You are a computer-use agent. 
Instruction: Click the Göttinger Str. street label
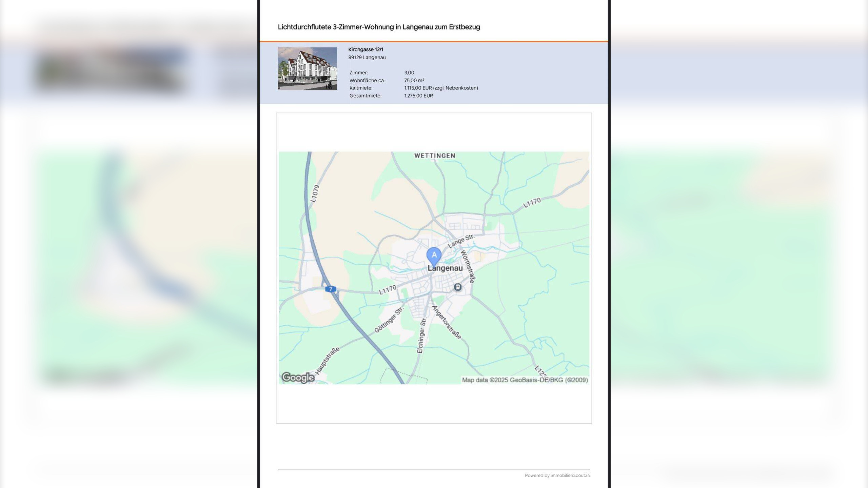click(389, 320)
